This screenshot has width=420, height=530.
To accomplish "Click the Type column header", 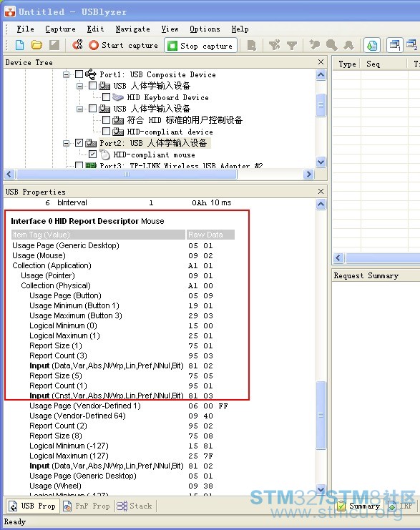I will pos(347,64).
